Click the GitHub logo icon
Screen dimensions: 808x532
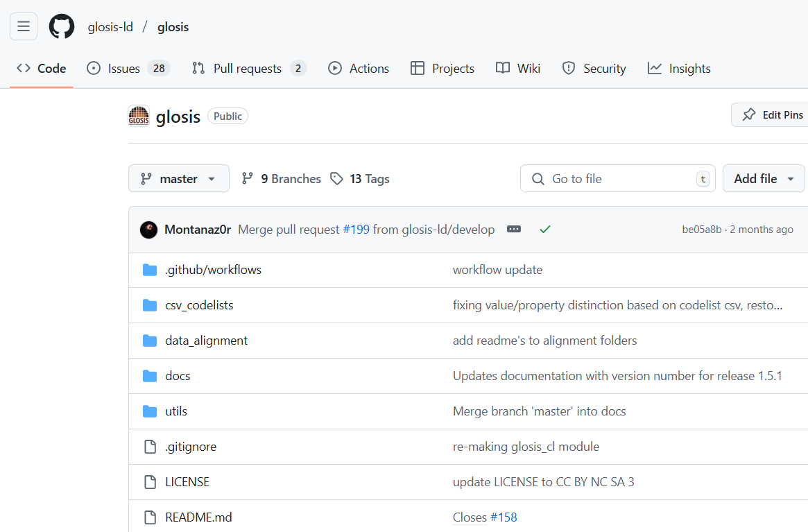(61, 26)
